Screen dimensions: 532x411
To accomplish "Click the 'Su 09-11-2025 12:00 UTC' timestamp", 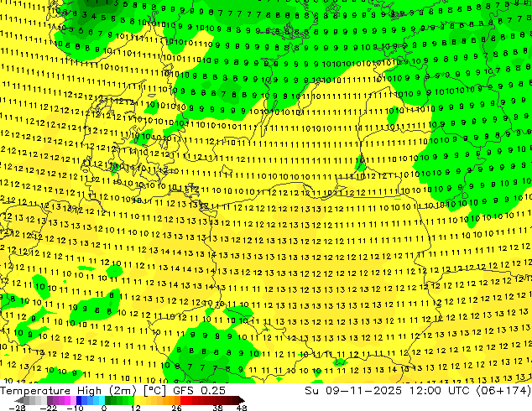I will click(387, 391).
